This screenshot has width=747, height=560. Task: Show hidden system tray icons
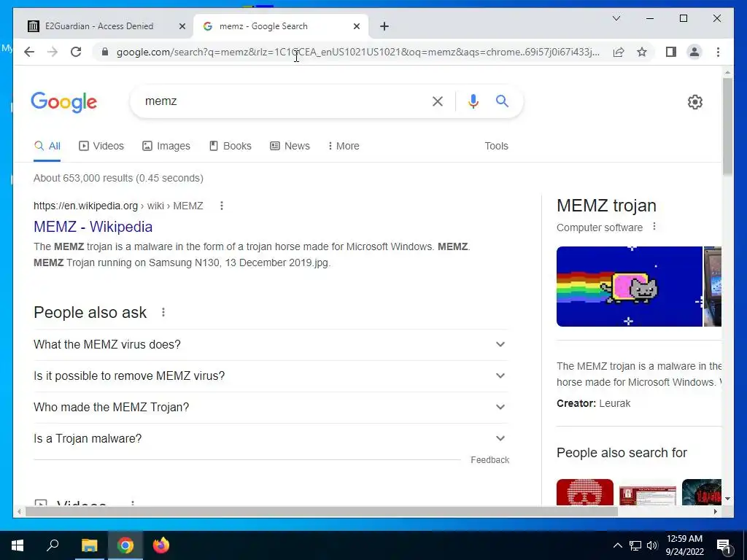point(617,545)
